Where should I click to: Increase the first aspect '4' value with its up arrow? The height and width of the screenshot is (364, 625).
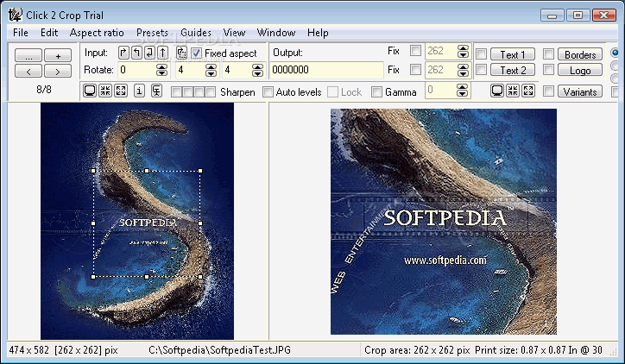pos(211,66)
